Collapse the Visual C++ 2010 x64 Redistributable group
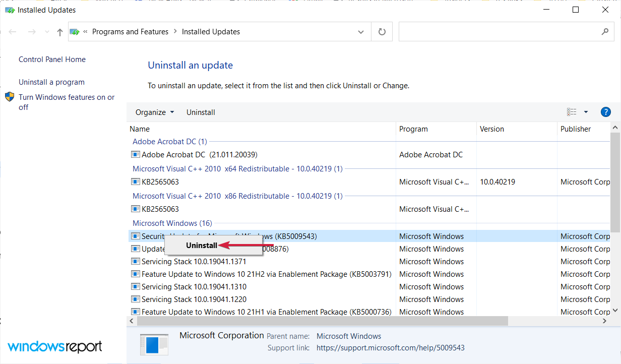This screenshot has width=621, height=364. 237,169
